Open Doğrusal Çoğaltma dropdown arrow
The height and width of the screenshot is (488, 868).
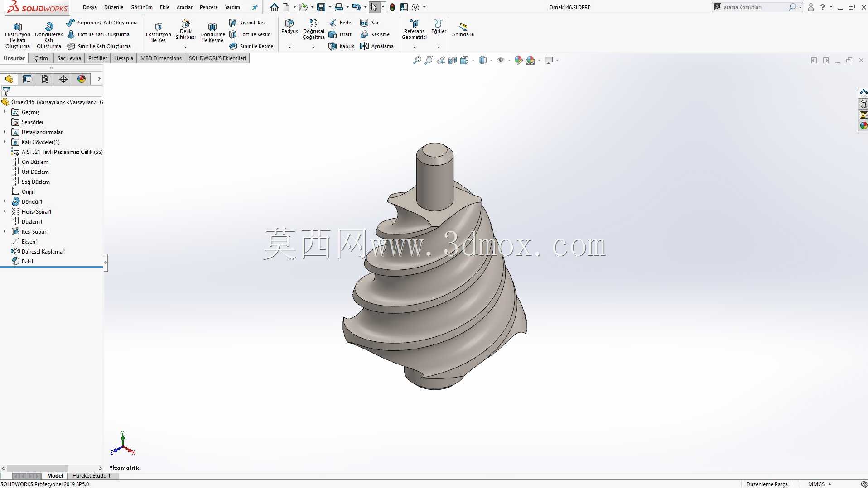[x=313, y=47]
